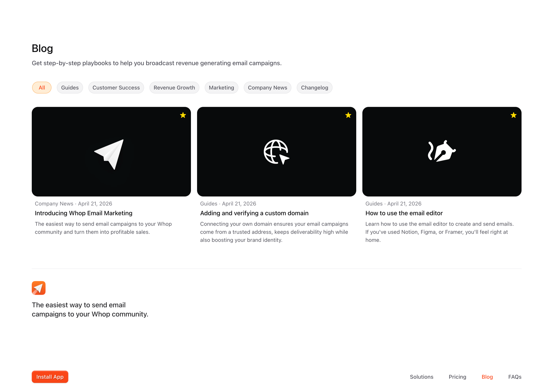
Task: Click the globe cursor icon in the second card
Action: [x=276, y=152]
